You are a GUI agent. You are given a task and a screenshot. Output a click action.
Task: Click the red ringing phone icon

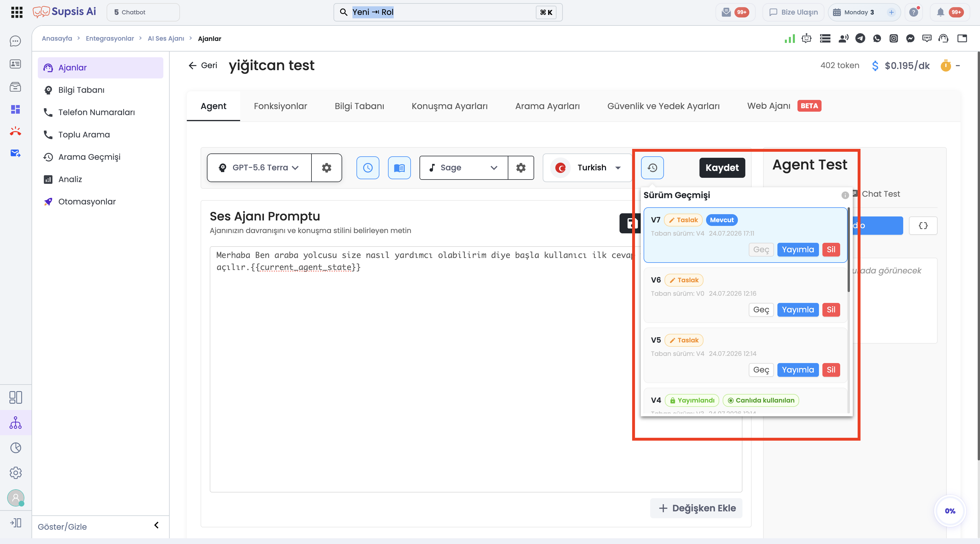pos(15,131)
